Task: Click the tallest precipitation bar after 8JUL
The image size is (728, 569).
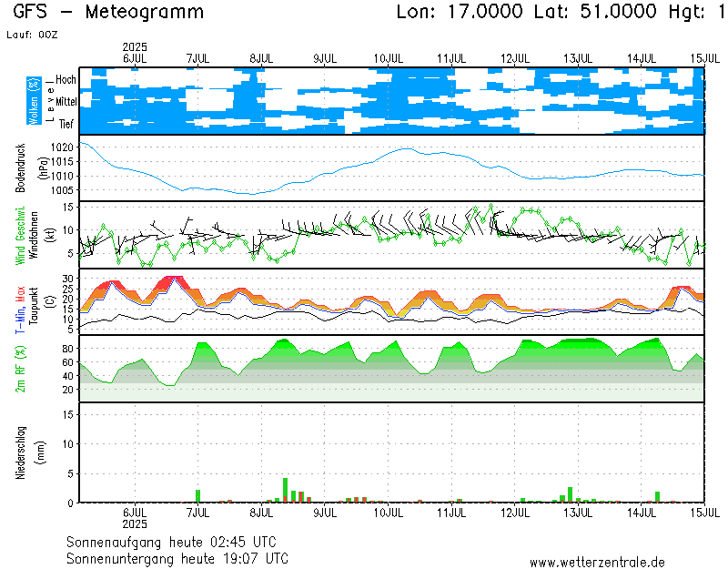Action: tap(285, 490)
